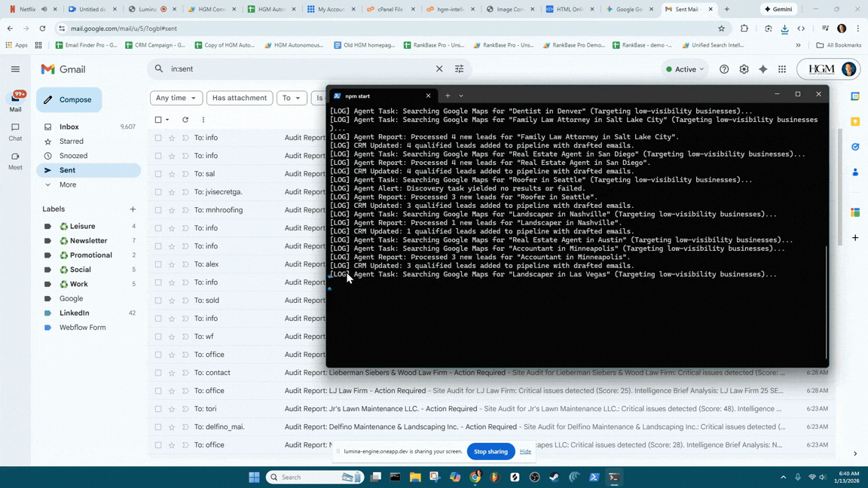Click the refresh icon above mail list
This screenshot has width=868, height=488.
click(185, 120)
